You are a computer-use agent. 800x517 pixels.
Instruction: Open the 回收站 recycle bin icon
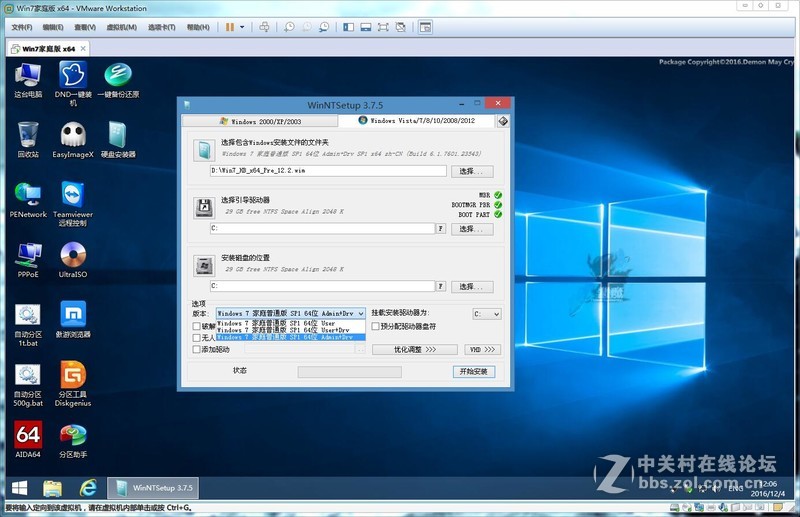tap(28, 140)
